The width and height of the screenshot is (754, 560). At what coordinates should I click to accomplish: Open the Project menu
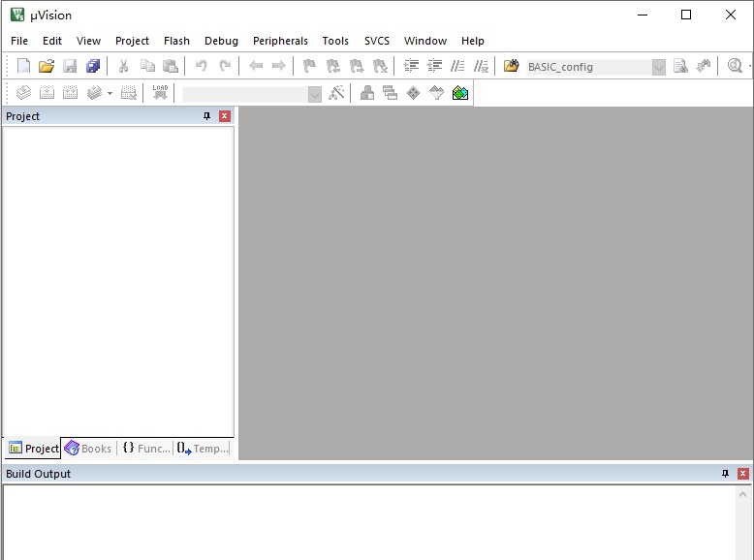point(132,41)
